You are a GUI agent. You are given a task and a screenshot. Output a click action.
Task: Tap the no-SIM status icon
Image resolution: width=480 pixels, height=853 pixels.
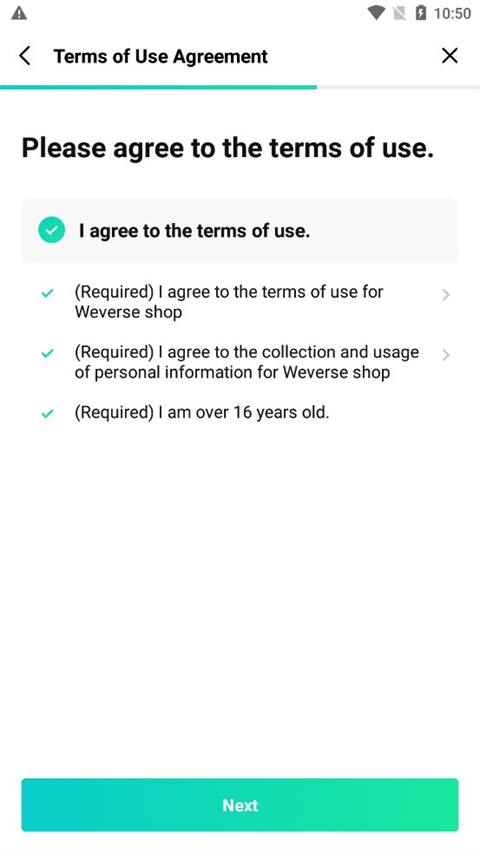pyautogui.click(x=399, y=13)
